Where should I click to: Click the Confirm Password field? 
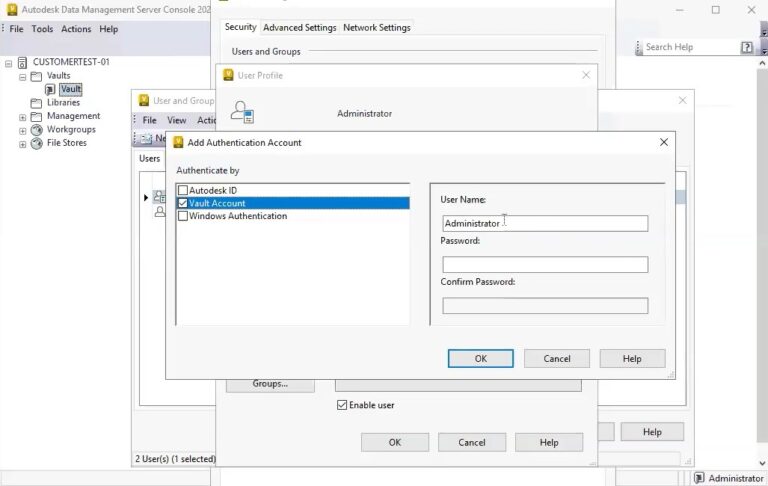coord(545,306)
